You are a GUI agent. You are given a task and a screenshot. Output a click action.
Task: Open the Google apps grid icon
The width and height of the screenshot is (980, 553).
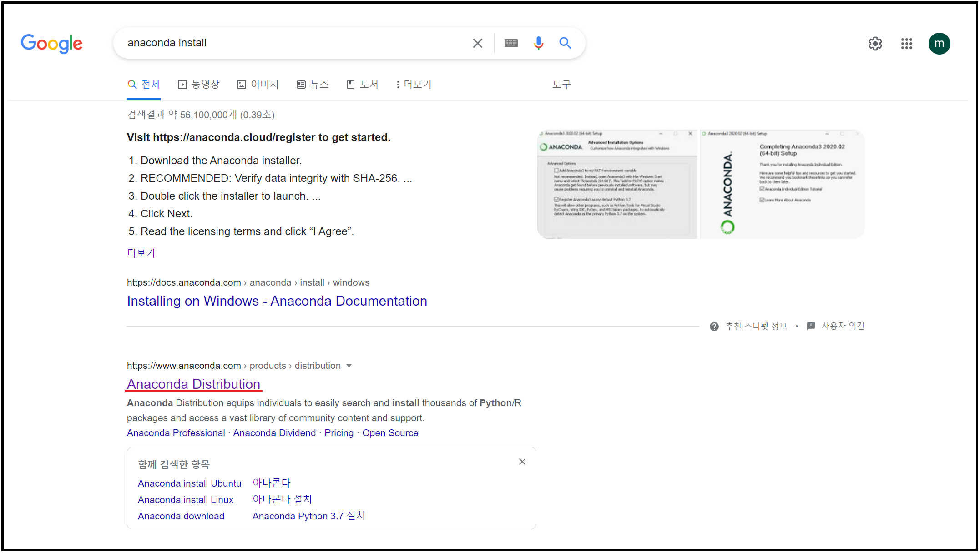tap(906, 44)
